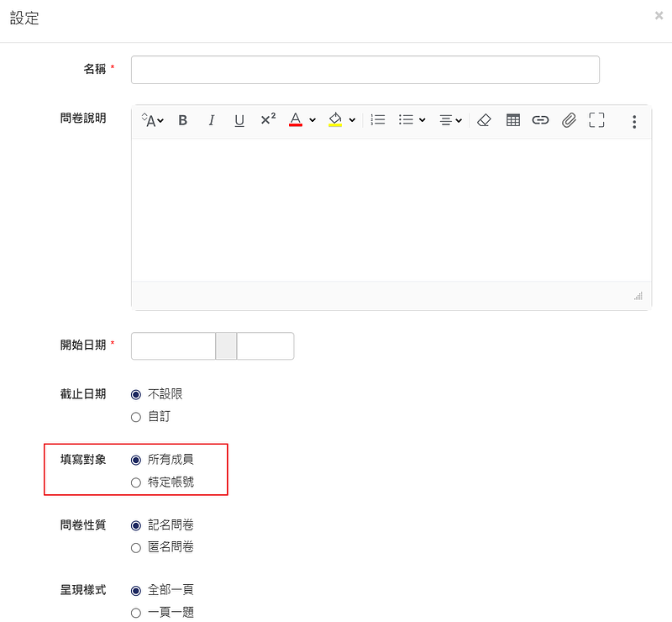This screenshot has height=622, width=672.
Task: Open the three-dot more options menu
Action: 634,121
